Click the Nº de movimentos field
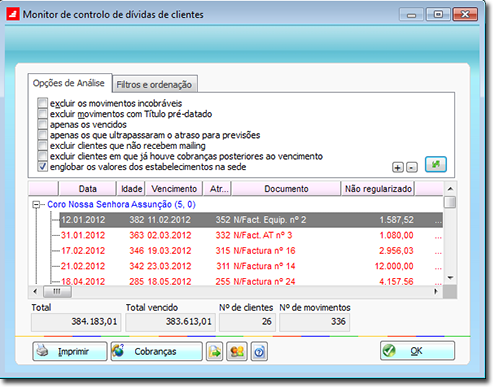Image resolution: width=496 pixels, height=391 pixels. pyautogui.click(x=314, y=322)
